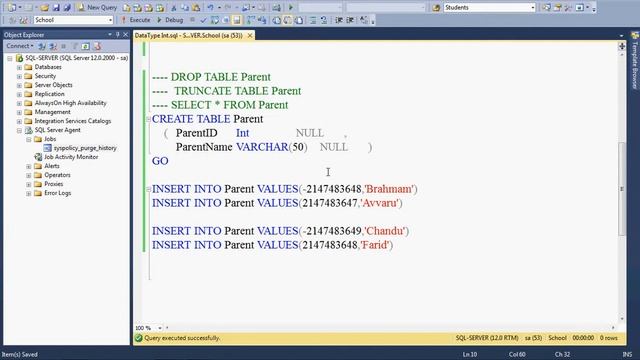Expand the Security folder
640x360 pixels.
[19, 76]
